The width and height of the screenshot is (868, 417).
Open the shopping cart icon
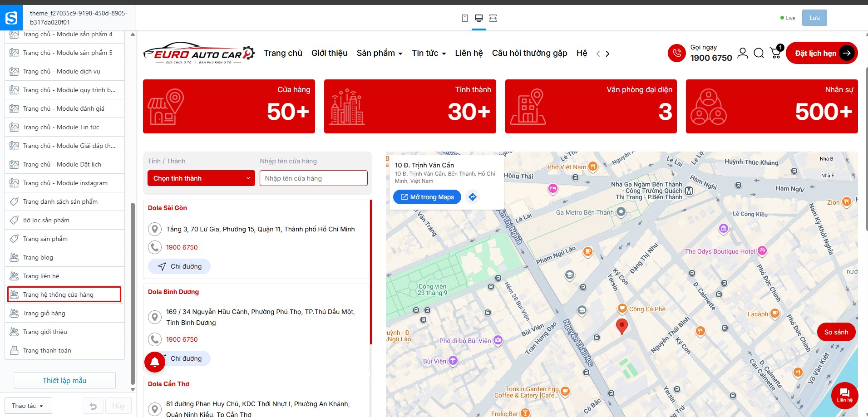pyautogui.click(x=776, y=53)
